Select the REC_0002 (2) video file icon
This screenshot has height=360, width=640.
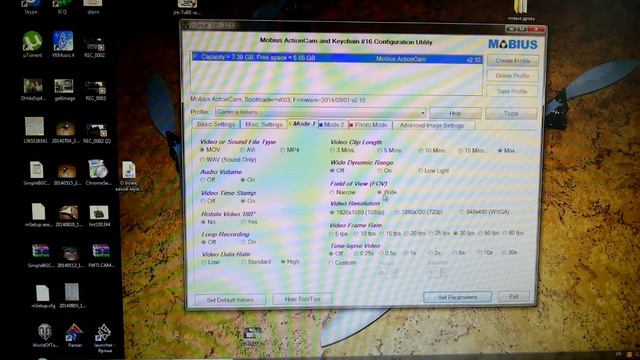(97, 133)
